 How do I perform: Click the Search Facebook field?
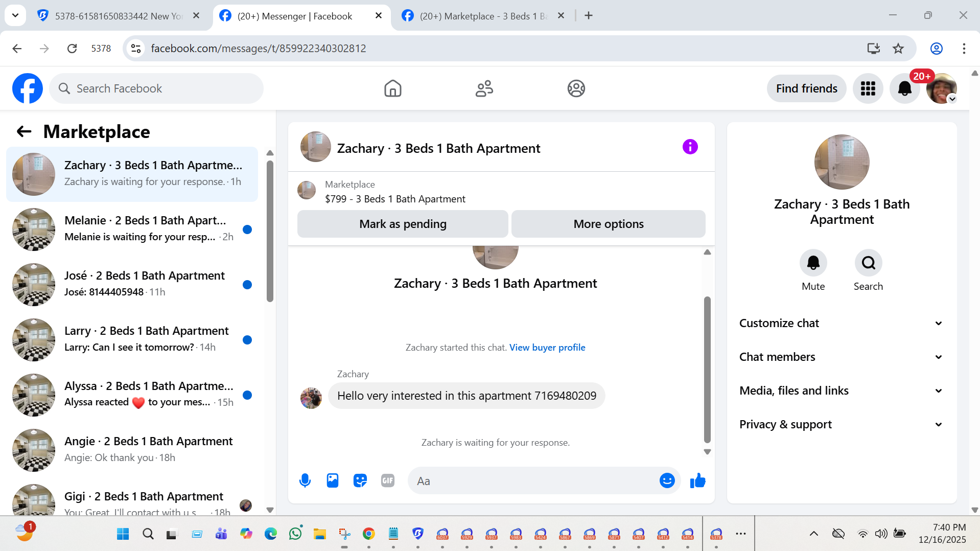tap(156, 88)
